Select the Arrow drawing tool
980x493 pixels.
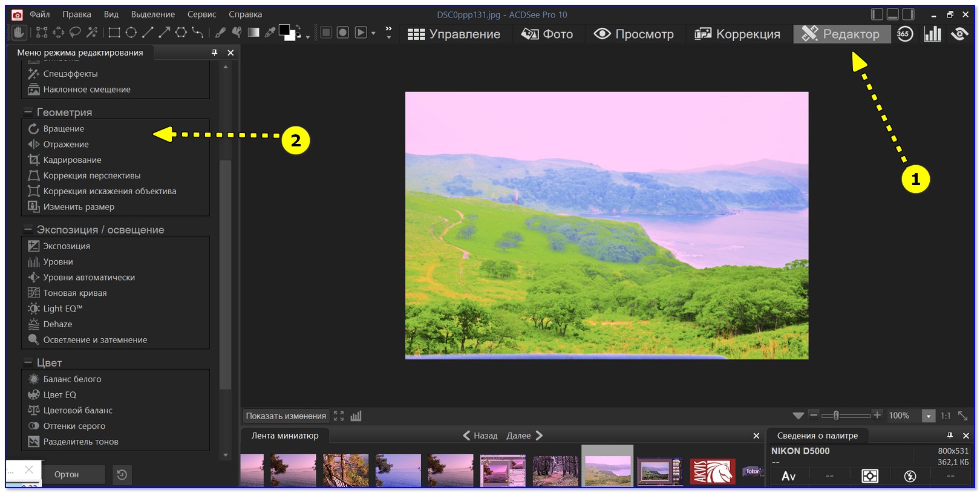tap(164, 33)
